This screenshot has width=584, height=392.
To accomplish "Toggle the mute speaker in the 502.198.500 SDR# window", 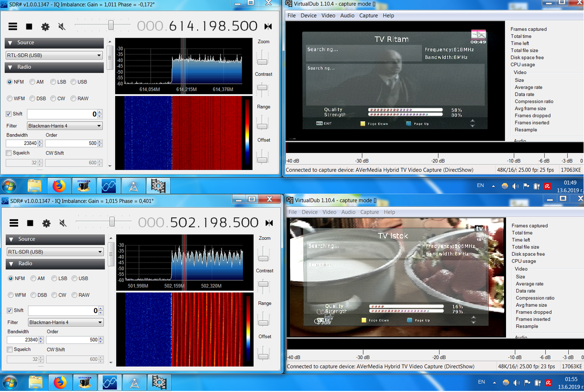I will click(x=63, y=223).
